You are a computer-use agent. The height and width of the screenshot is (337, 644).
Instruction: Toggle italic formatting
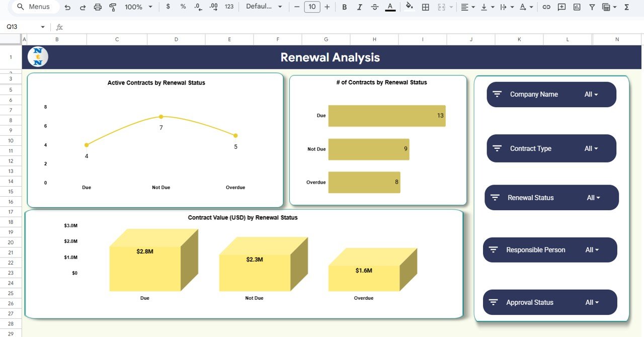359,7
